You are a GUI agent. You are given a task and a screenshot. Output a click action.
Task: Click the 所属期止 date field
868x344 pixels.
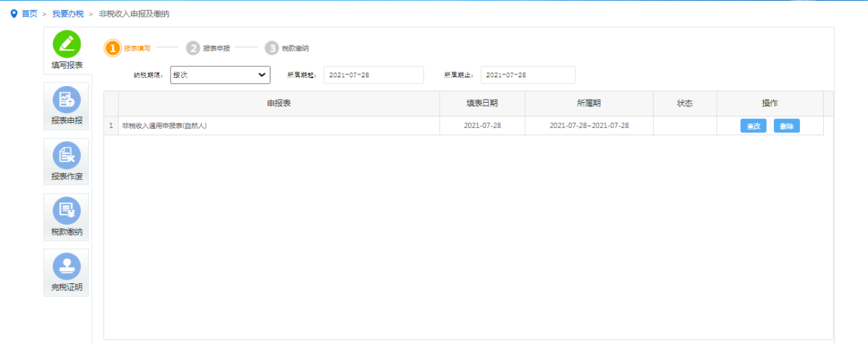tap(528, 75)
